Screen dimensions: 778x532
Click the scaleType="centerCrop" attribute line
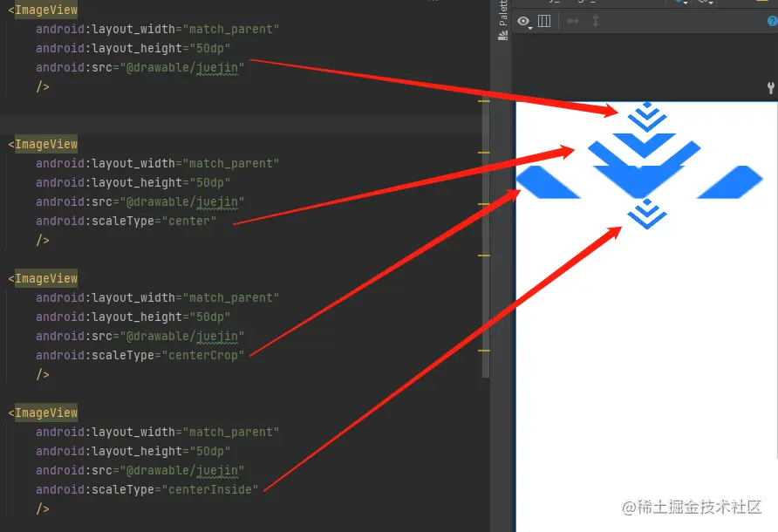[140, 355]
